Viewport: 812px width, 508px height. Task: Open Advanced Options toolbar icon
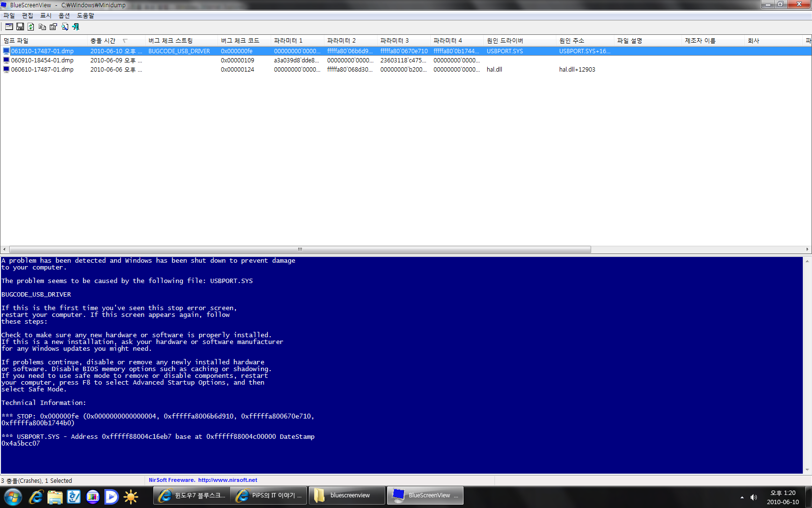pyautogui.click(x=9, y=27)
